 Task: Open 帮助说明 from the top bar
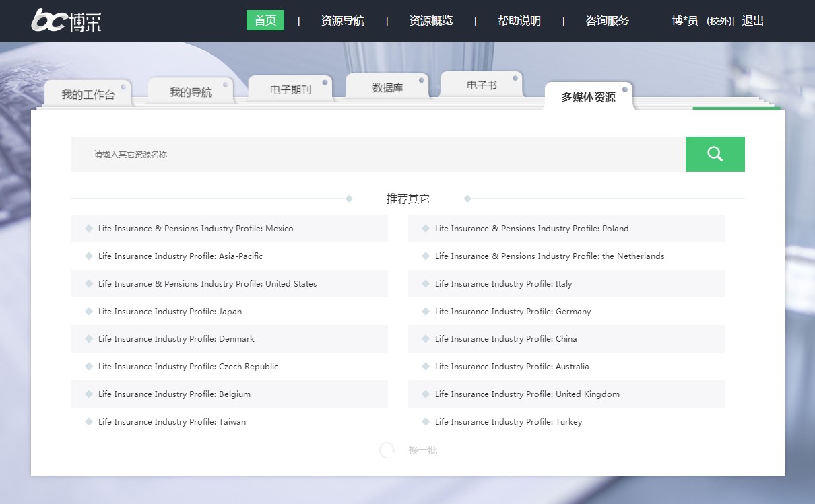pos(519,21)
